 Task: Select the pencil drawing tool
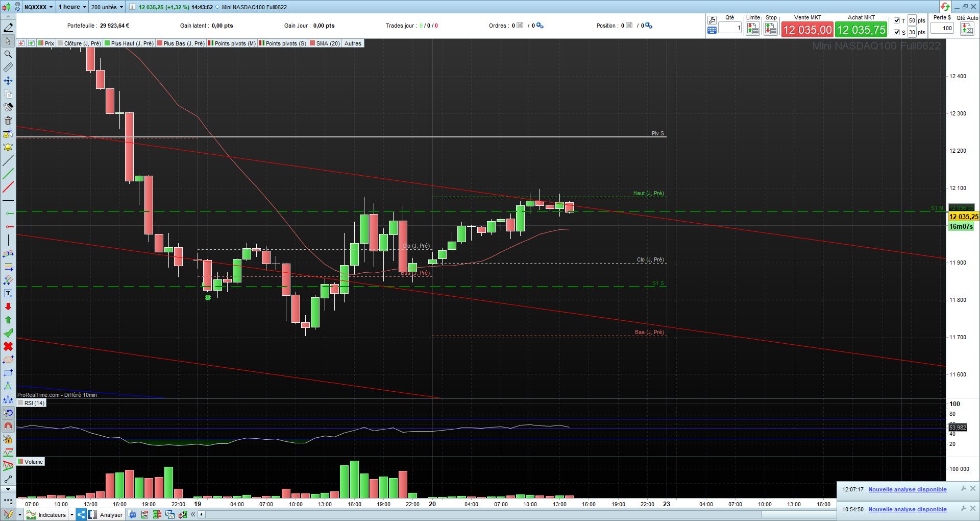[x=8, y=28]
